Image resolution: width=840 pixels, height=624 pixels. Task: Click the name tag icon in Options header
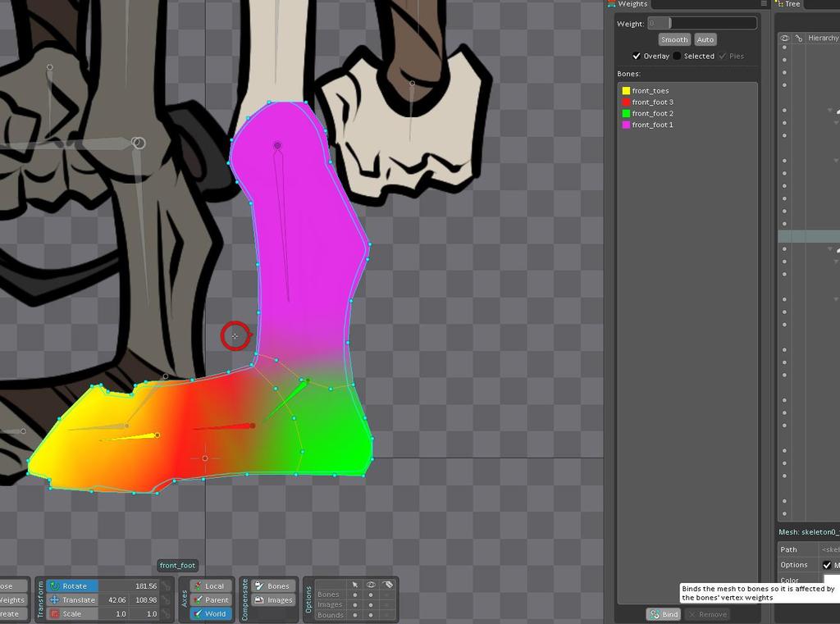388,585
